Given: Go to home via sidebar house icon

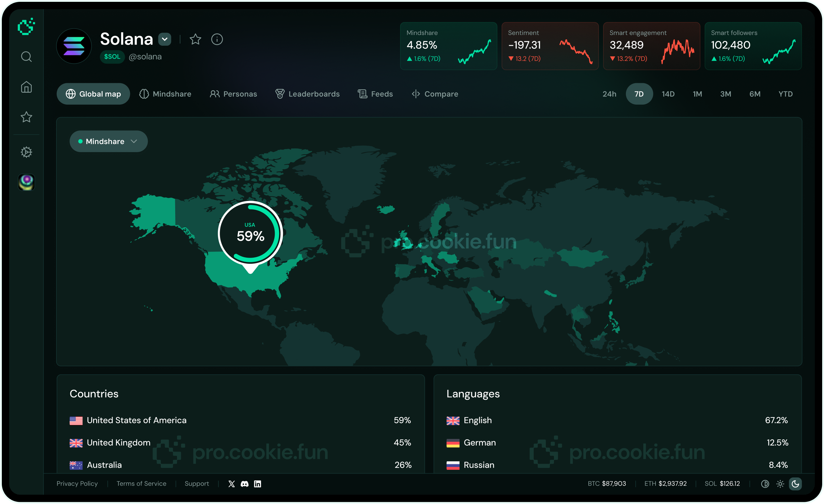Looking at the screenshot, I should point(27,87).
